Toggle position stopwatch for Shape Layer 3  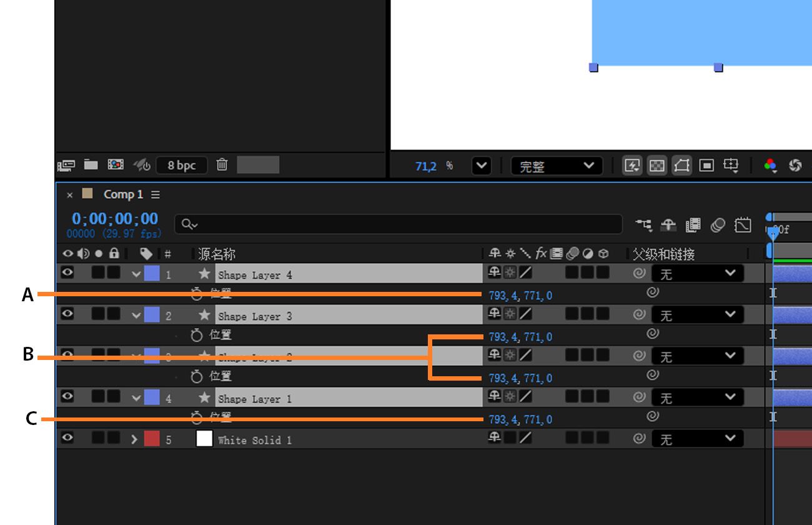click(197, 336)
